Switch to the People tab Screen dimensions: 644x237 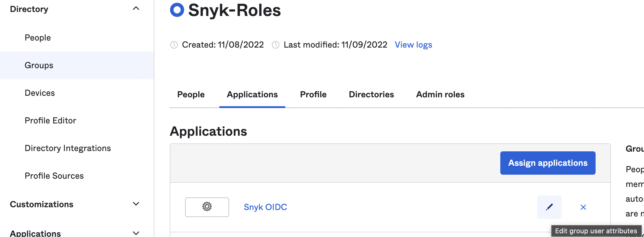coord(191,95)
